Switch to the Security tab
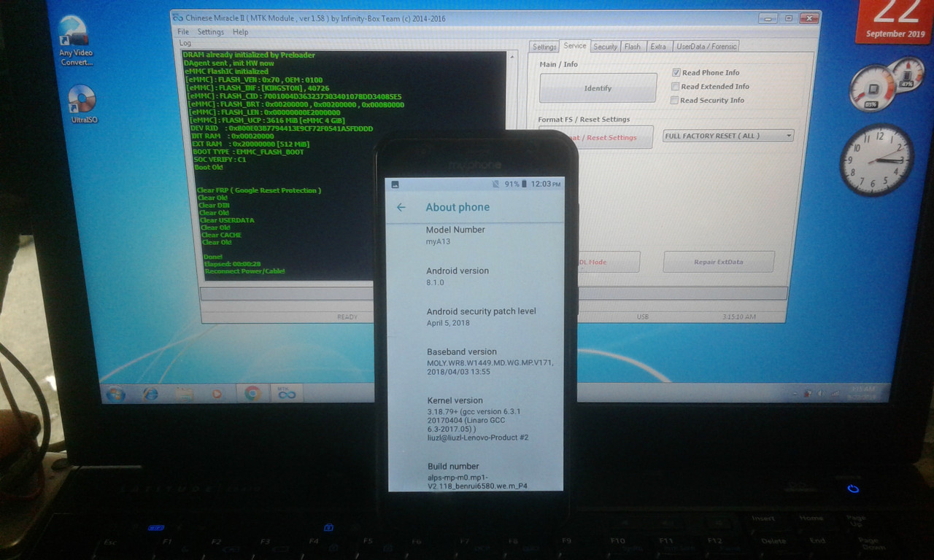 coord(605,47)
